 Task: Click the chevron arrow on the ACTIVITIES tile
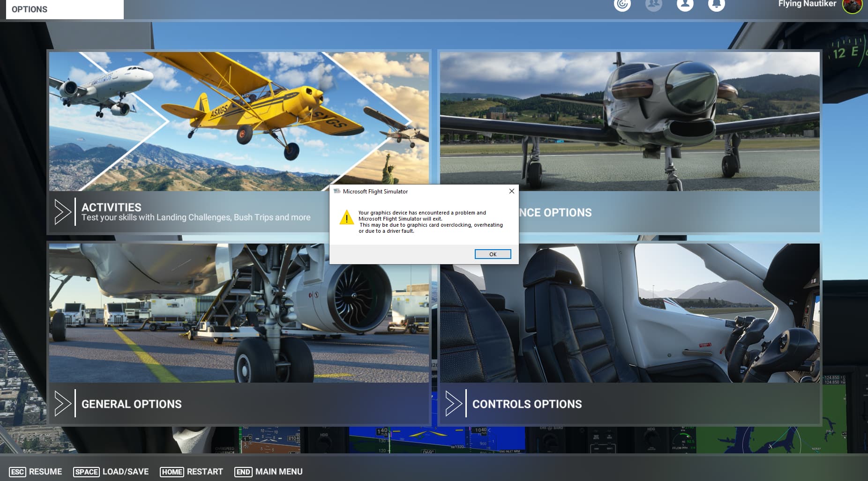pos(62,212)
